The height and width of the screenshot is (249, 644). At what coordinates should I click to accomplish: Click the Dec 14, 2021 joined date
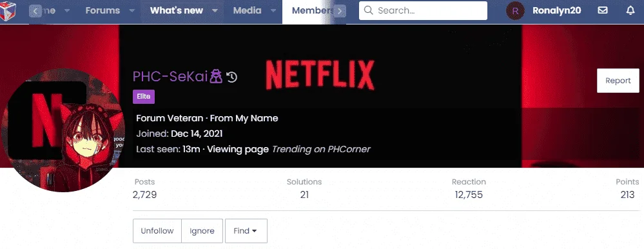pyautogui.click(x=197, y=134)
